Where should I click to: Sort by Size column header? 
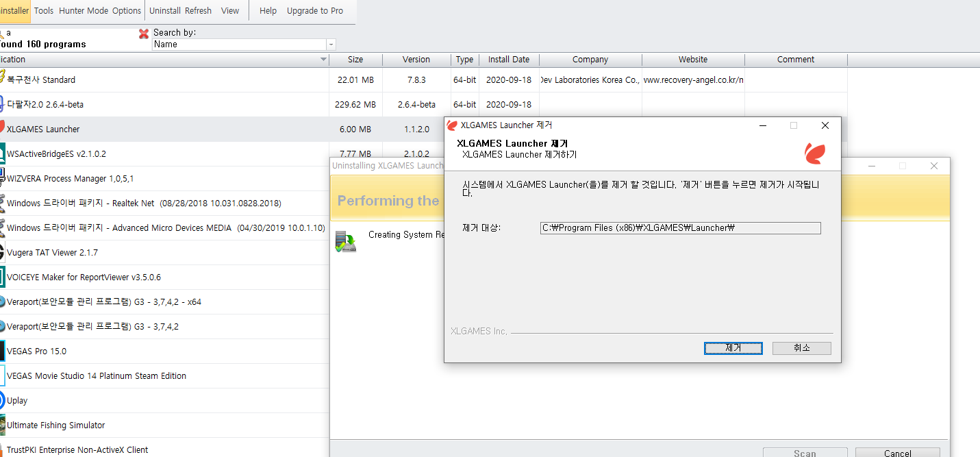pyautogui.click(x=355, y=60)
